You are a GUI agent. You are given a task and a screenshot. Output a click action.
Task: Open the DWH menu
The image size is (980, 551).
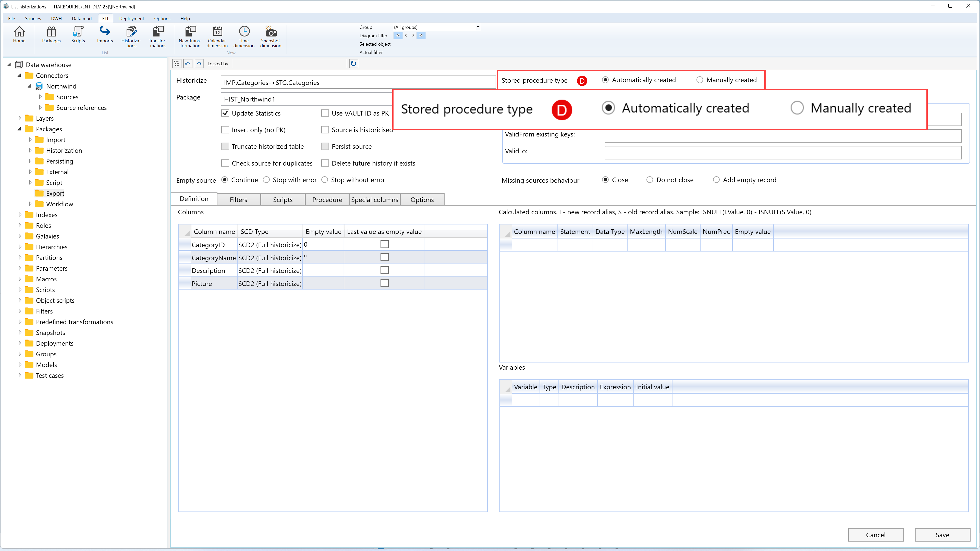click(x=56, y=18)
